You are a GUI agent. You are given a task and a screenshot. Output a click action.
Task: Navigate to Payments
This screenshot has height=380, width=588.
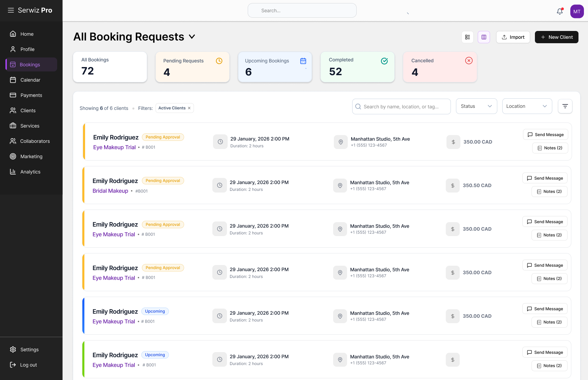point(31,95)
